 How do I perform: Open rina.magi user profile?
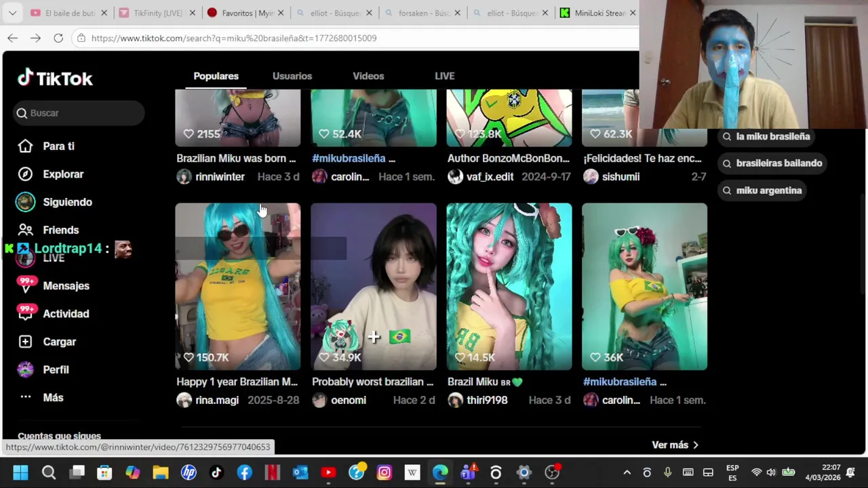(217, 400)
